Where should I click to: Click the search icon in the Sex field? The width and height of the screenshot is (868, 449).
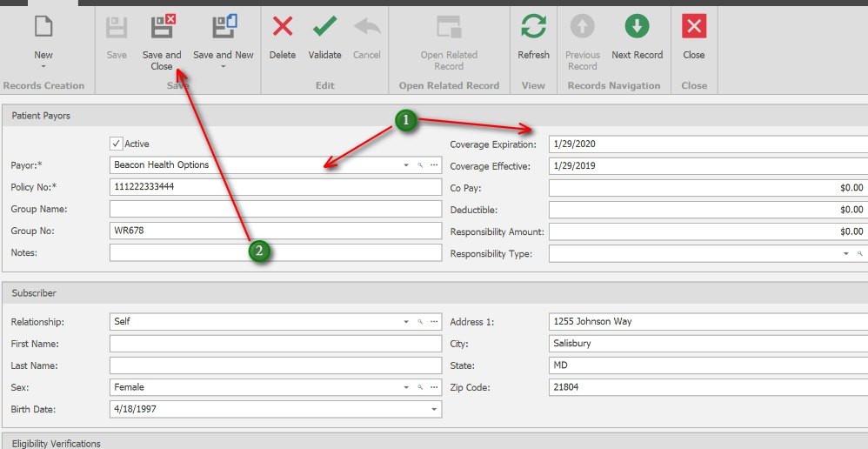click(x=419, y=387)
